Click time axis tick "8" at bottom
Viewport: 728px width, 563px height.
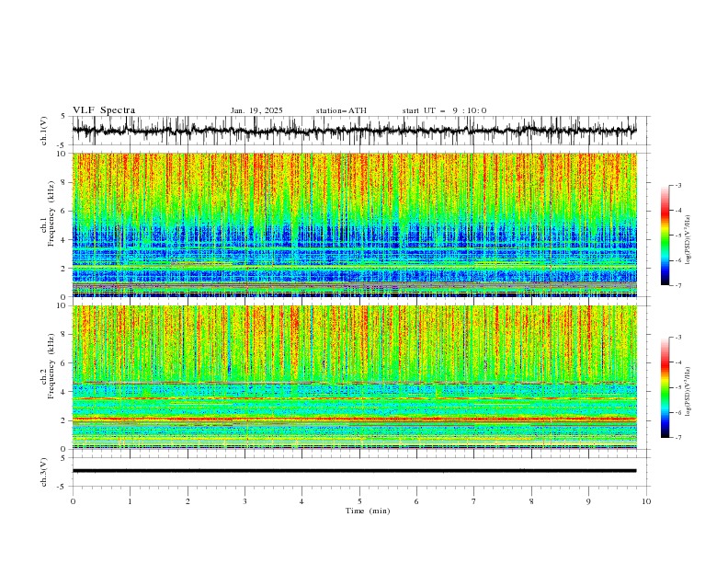click(531, 501)
